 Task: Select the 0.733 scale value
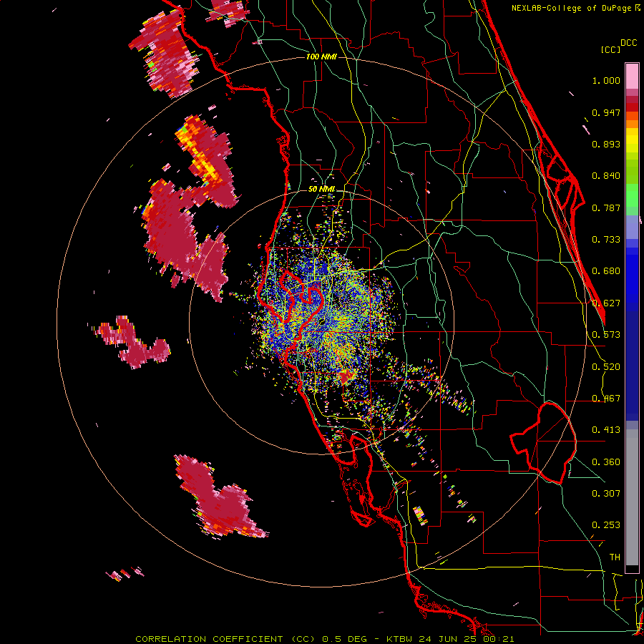pyautogui.click(x=606, y=240)
